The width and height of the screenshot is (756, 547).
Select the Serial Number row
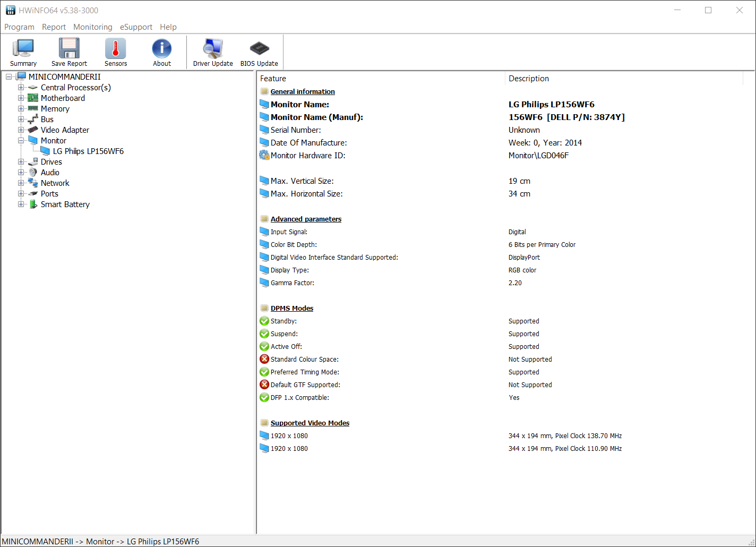coord(500,130)
